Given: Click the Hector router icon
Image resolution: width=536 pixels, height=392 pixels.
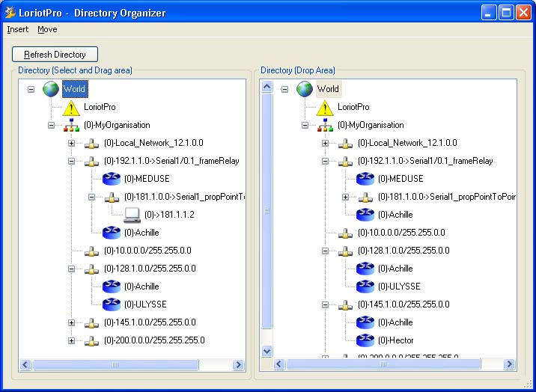Looking at the screenshot, I should pyautogui.click(x=365, y=340).
